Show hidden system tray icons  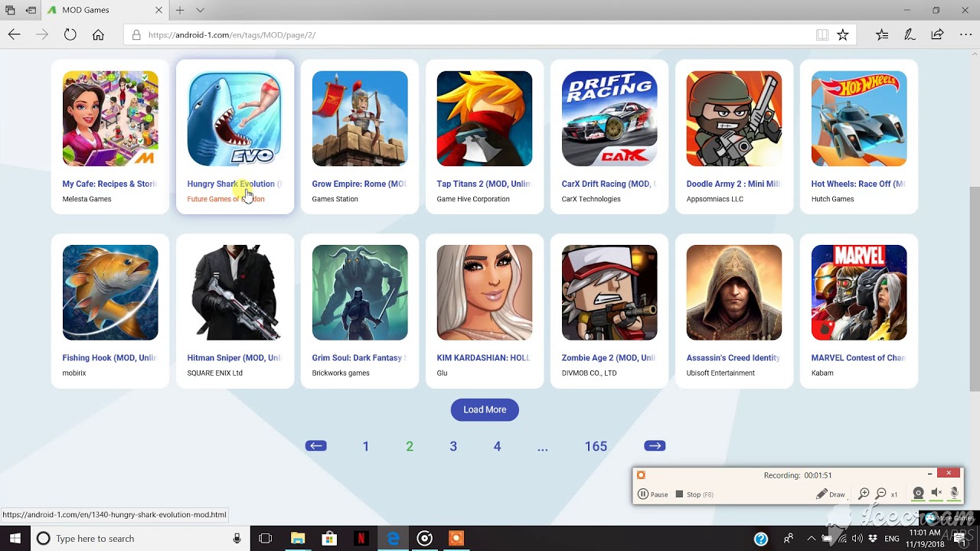[x=812, y=539]
